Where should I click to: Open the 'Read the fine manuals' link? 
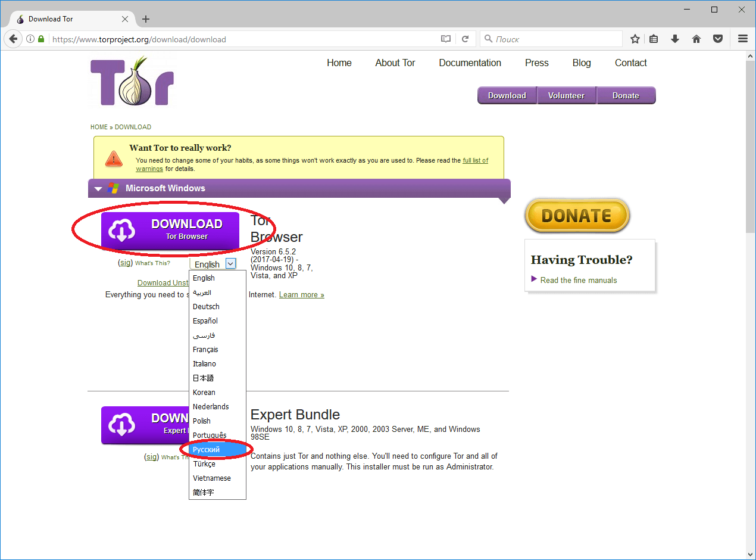[x=578, y=280]
